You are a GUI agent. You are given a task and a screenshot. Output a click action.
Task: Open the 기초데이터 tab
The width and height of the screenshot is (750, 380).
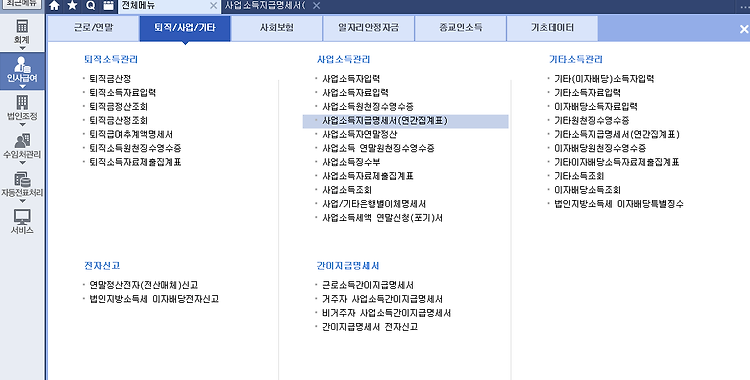[x=552, y=28]
